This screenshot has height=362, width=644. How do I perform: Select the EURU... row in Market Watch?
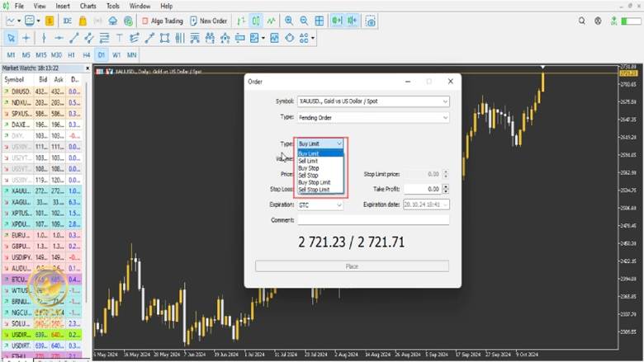tap(42, 235)
